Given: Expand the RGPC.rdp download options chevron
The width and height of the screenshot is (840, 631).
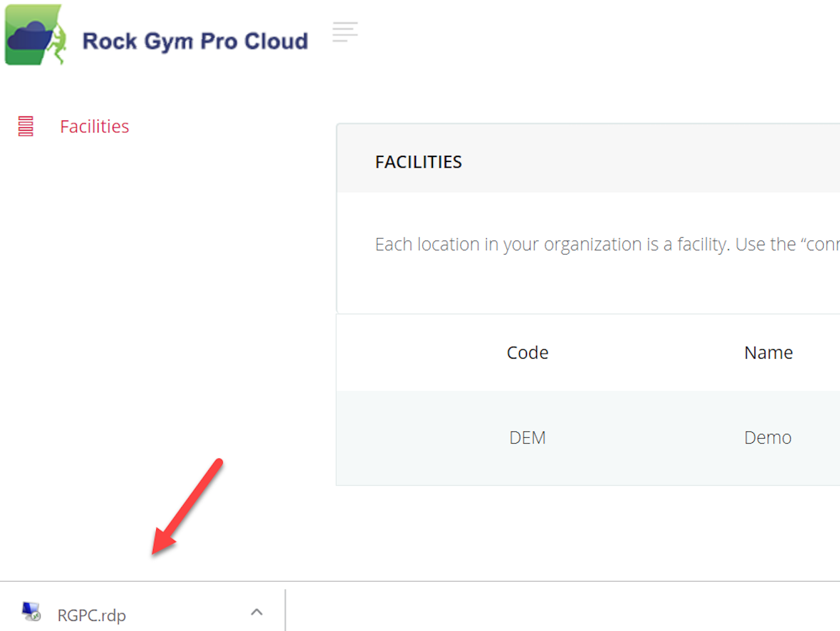Looking at the screenshot, I should pos(256,612).
